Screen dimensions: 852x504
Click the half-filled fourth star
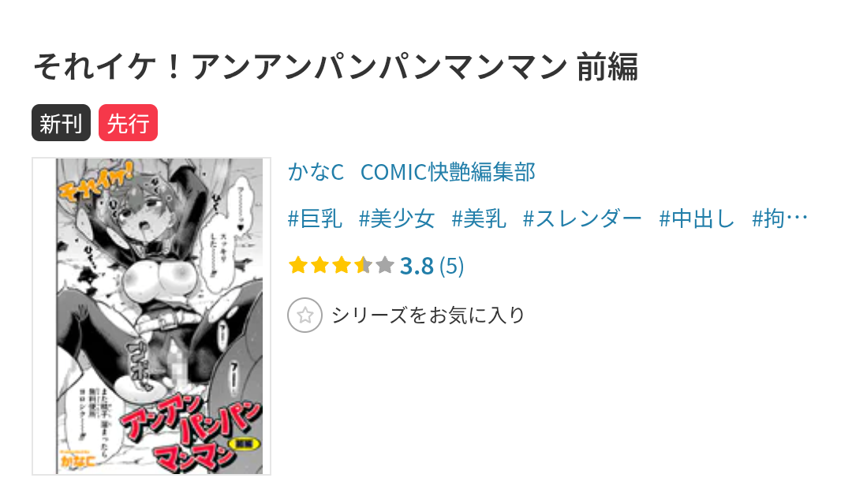pyautogui.click(x=363, y=266)
